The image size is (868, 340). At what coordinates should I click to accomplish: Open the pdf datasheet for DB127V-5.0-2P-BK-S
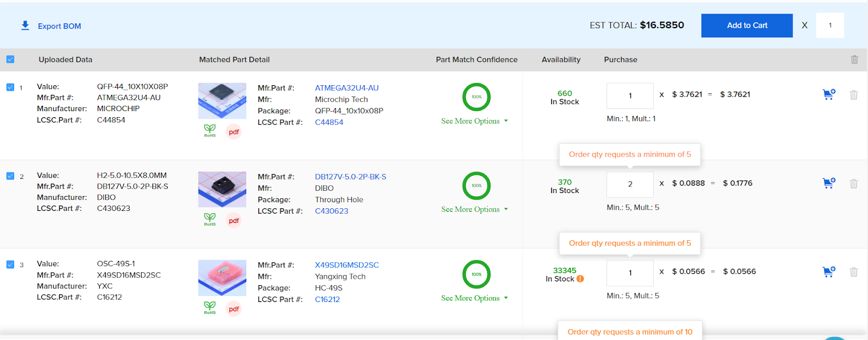click(234, 221)
